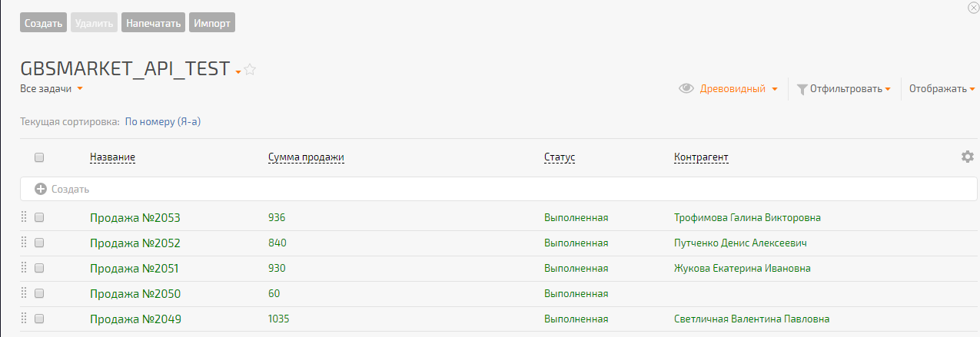Expand the Отображать dropdown
The image size is (980, 337).
click(942, 89)
